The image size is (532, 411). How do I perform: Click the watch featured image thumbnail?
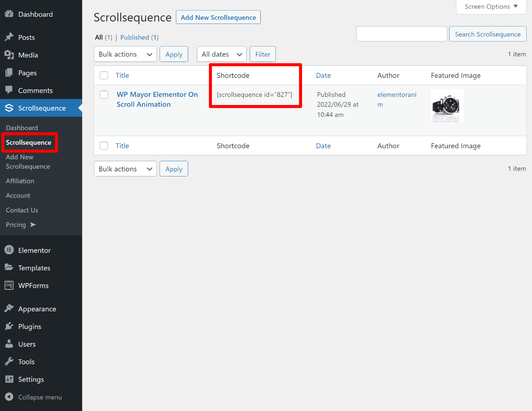coord(447,106)
